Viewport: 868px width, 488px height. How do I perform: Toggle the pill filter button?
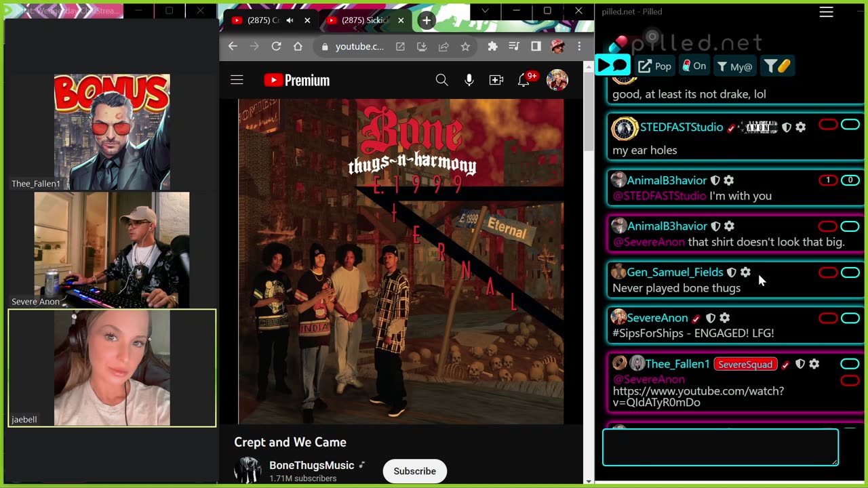(777, 66)
